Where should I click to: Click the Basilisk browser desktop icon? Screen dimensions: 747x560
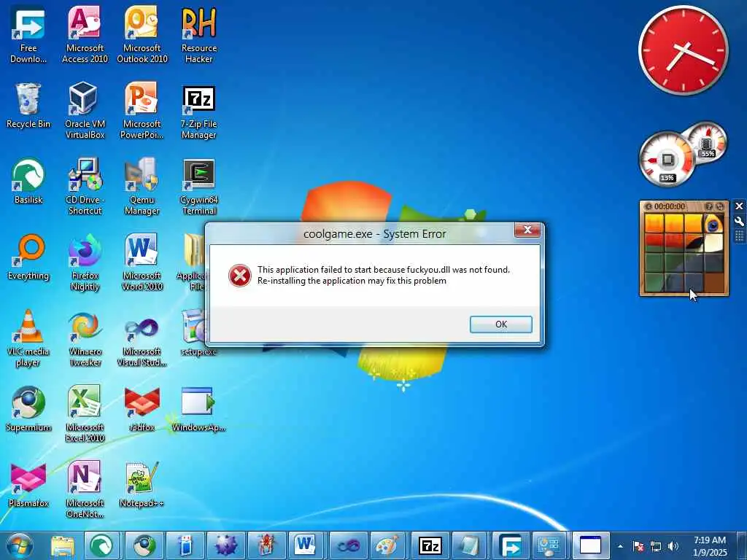28,182
